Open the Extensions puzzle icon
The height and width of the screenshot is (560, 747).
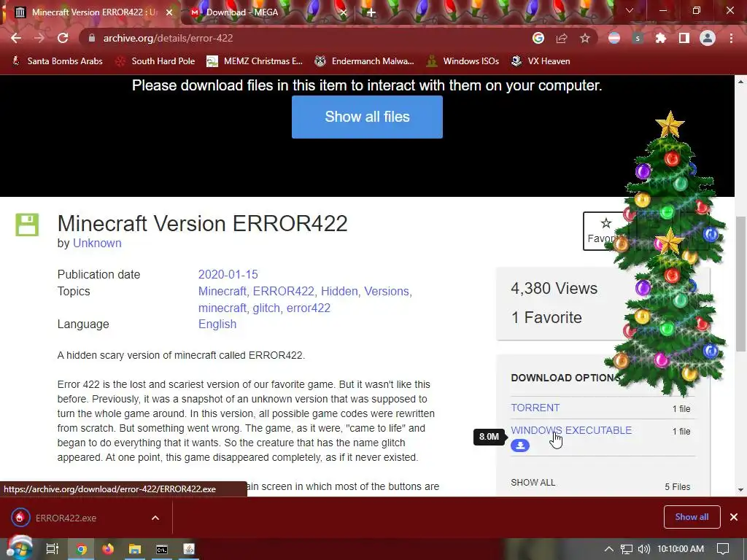point(661,38)
